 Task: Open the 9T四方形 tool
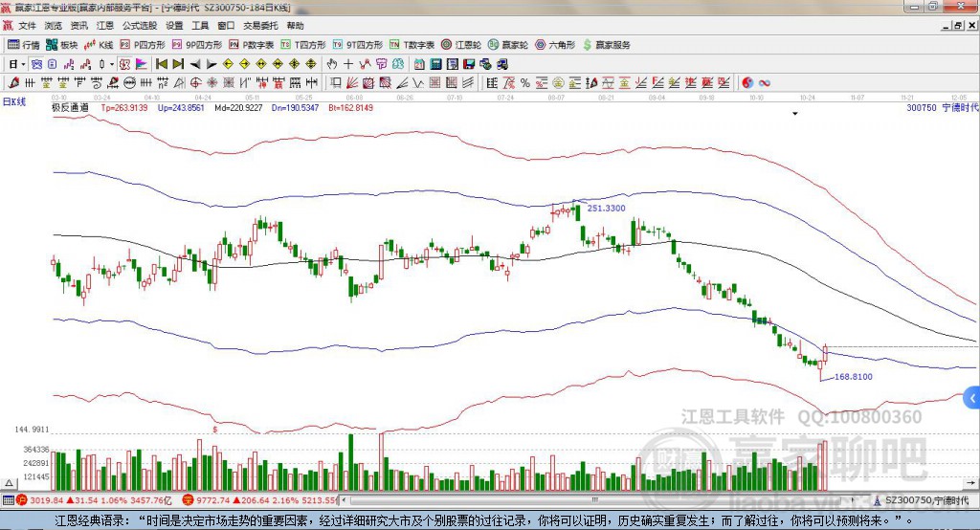pyautogui.click(x=358, y=45)
